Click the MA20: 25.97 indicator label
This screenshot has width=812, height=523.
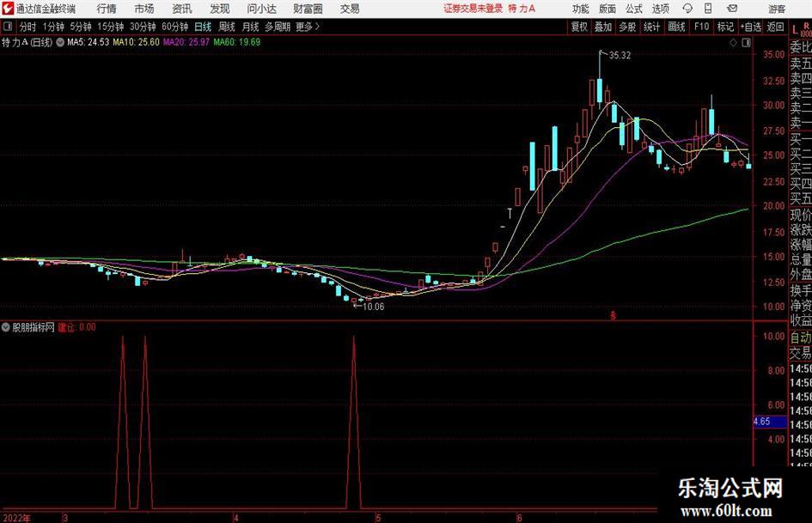[186, 42]
